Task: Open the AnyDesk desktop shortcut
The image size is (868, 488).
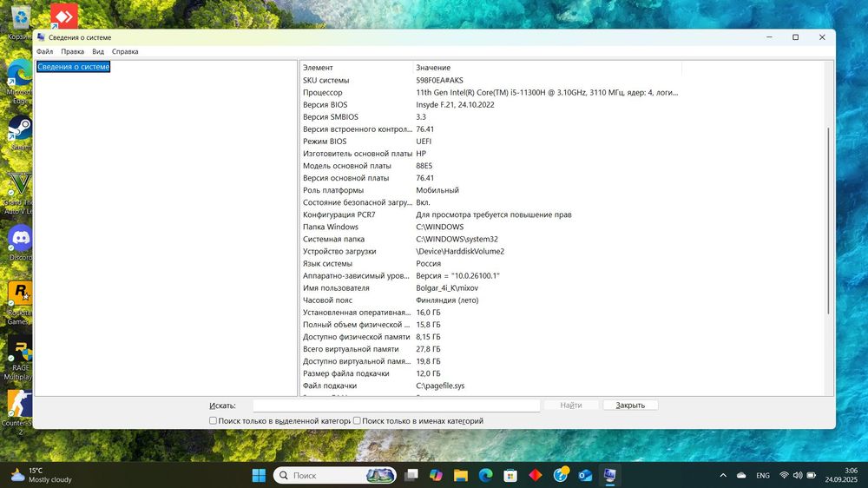Action: click(x=63, y=16)
